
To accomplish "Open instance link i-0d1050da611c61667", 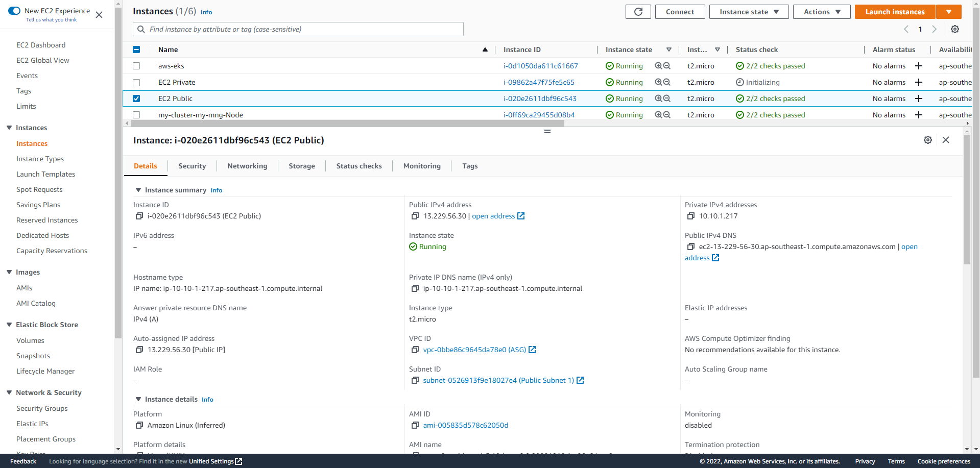I will (x=540, y=66).
